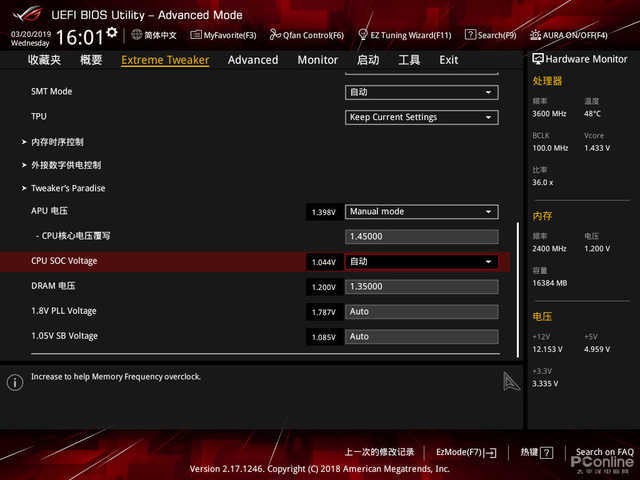Viewport: 640px width, 480px height.
Task: Click the 1.433 V Vcore value
Action: [x=597, y=148]
